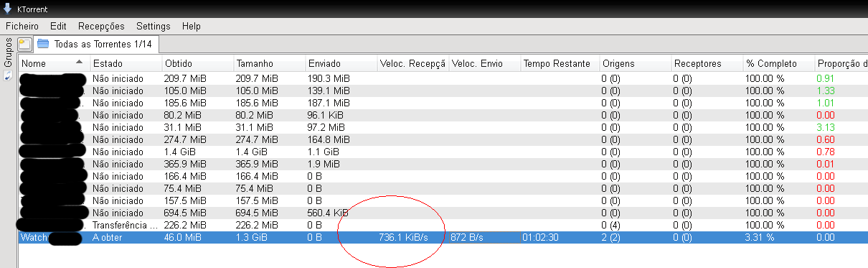Screen dimensions: 868x268
Task: Sort by Veloc. Recepção column header
Action: [x=413, y=64]
